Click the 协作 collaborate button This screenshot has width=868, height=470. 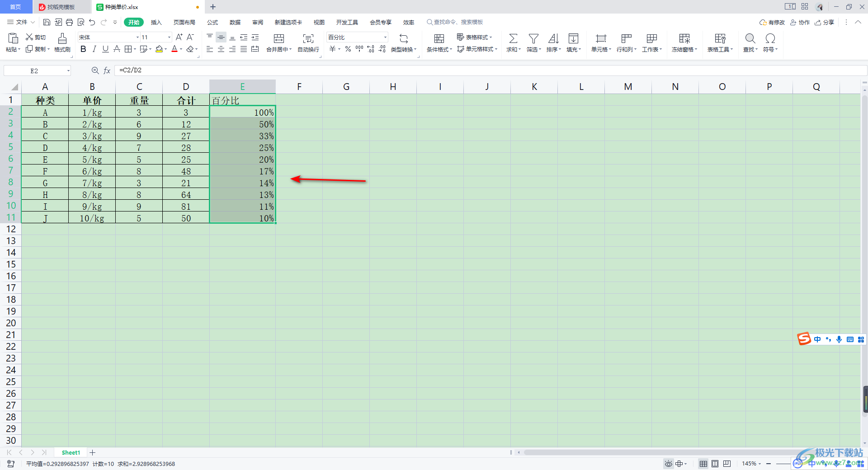tap(800, 22)
